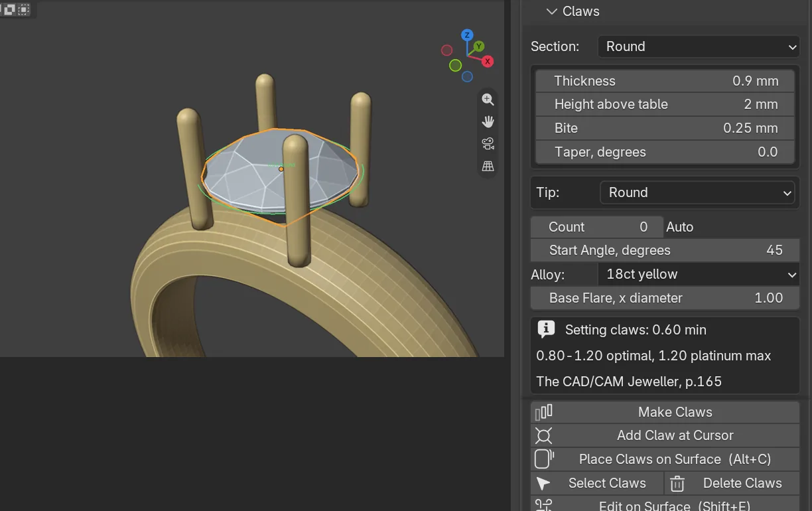Viewport: 812px width, 511px height.
Task: Click the Make Claws button
Action: pyautogui.click(x=665, y=412)
